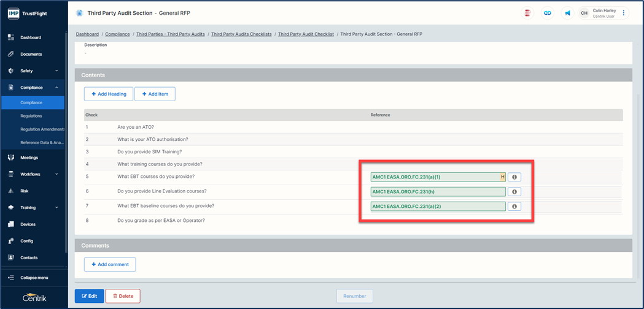The width and height of the screenshot is (644, 309).
Task: Click info icon beside AMC1 EASA.ORO.FC.231(h)
Action: pos(514,192)
